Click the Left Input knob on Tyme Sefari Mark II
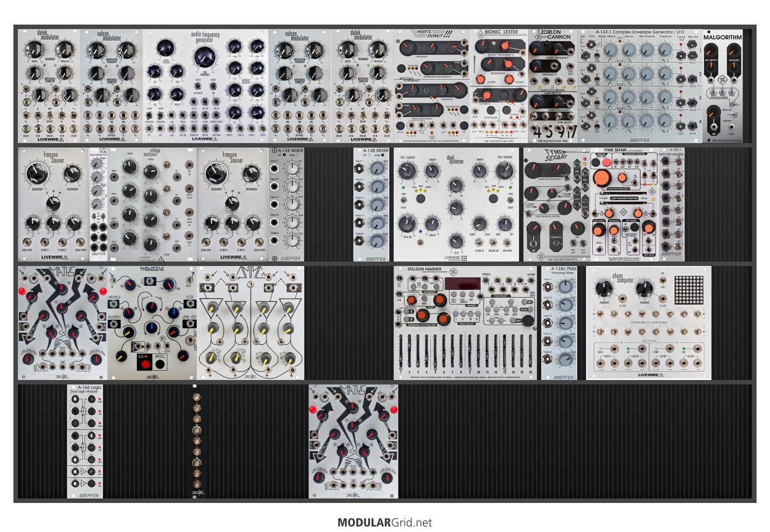The height and width of the screenshot is (532, 770). point(599,230)
